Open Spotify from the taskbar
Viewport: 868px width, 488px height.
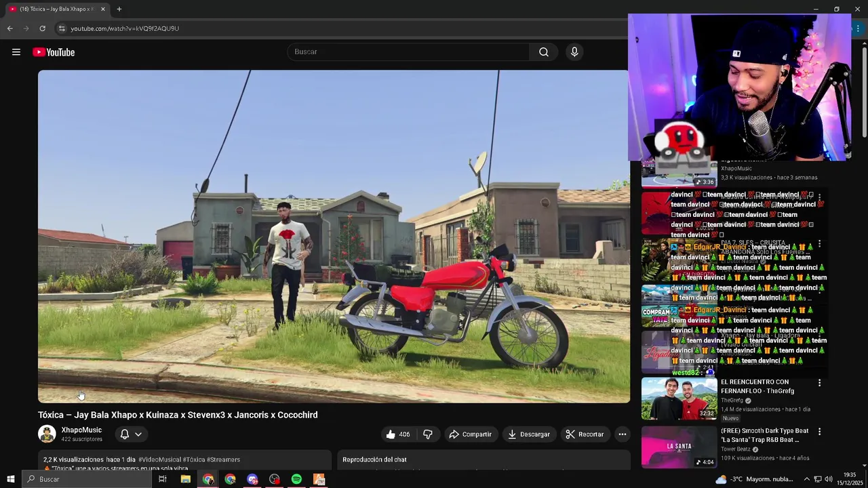click(296, 479)
